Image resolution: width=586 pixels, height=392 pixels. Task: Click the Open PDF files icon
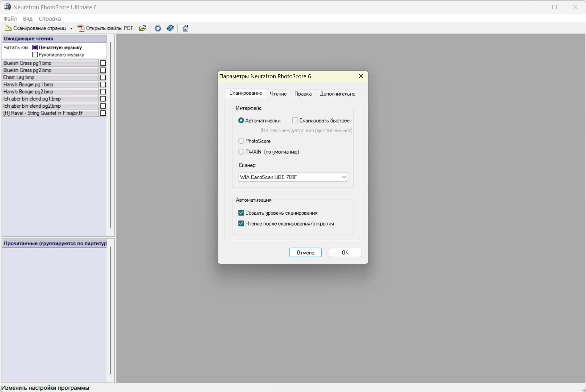pyautogui.click(x=81, y=28)
